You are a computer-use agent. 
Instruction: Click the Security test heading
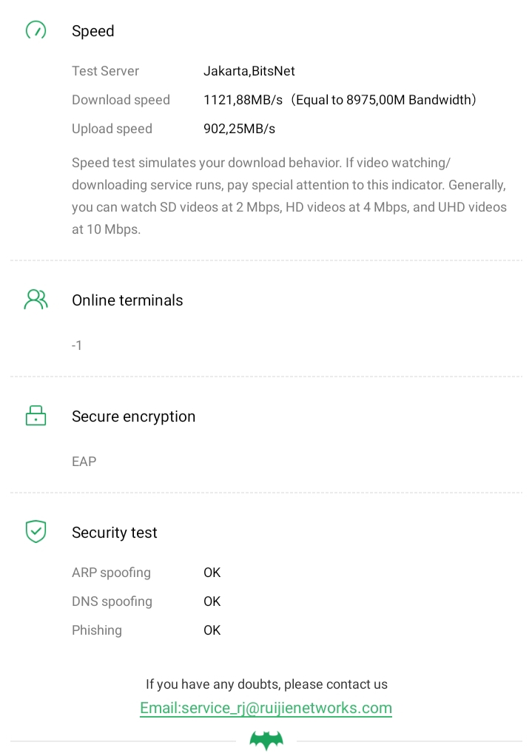115,533
